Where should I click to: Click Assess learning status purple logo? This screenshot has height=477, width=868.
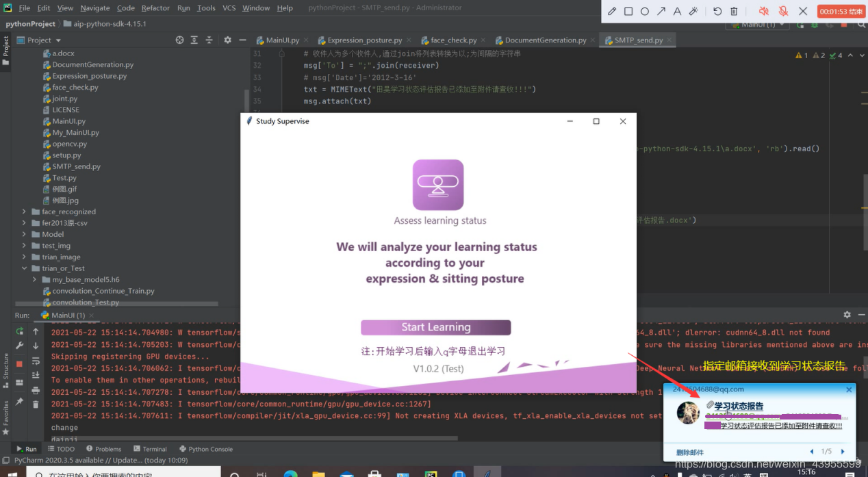tap(438, 185)
